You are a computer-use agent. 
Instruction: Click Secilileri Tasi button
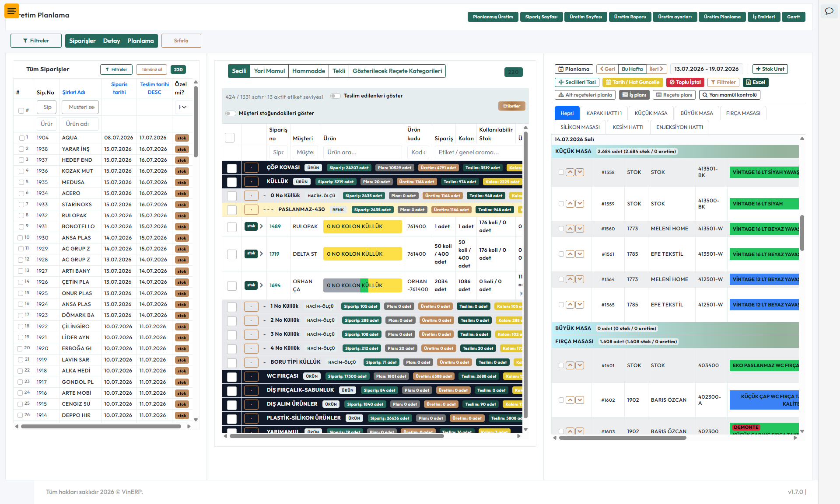point(577,82)
